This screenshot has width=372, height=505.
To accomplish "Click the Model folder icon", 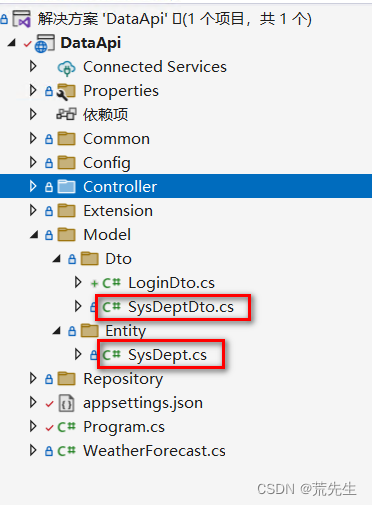I will (x=66, y=234).
